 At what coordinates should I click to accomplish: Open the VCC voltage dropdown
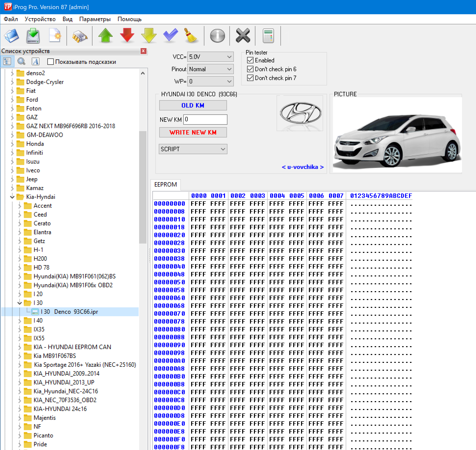[210, 57]
